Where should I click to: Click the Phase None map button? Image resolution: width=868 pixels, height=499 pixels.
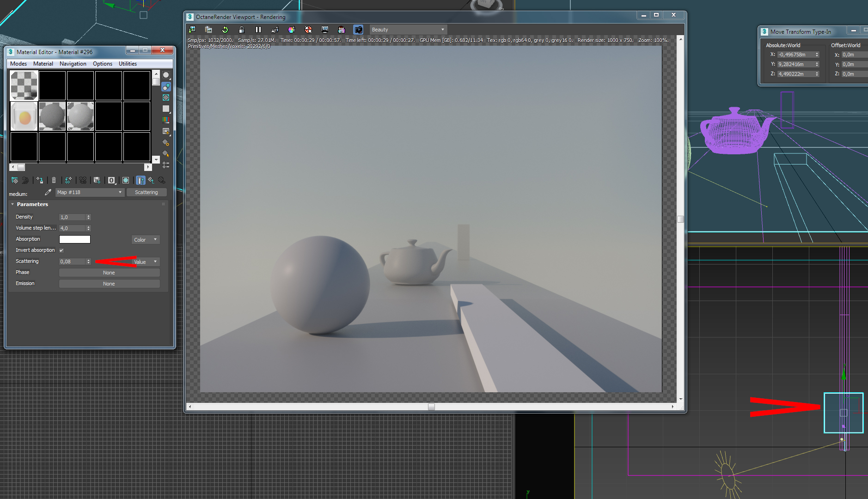pos(109,273)
